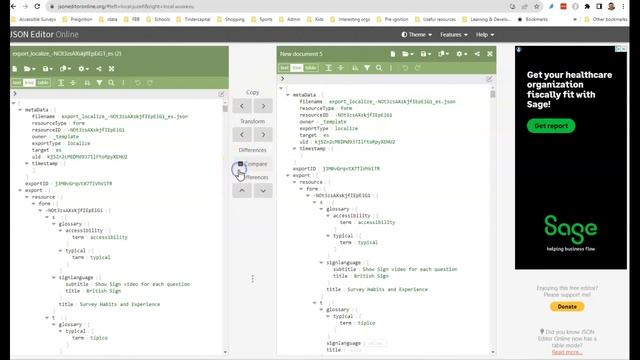Open the Read more link
The image size is (640, 360).
(x=567, y=352)
